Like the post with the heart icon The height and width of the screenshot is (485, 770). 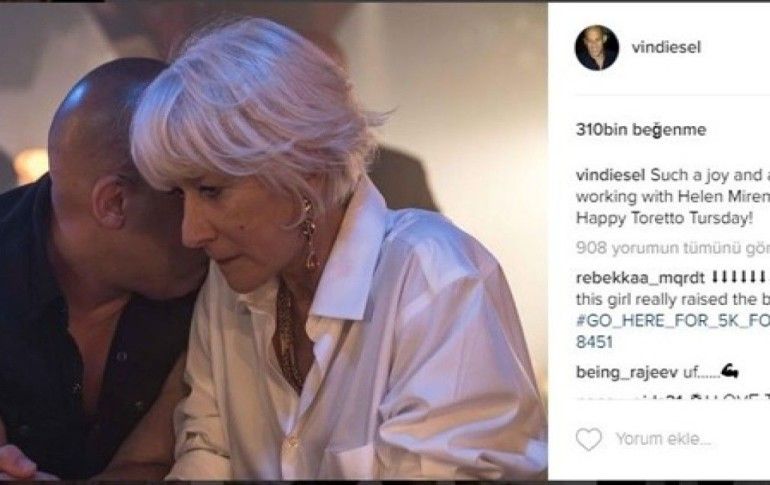pyautogui.click(x=589, y=439)
